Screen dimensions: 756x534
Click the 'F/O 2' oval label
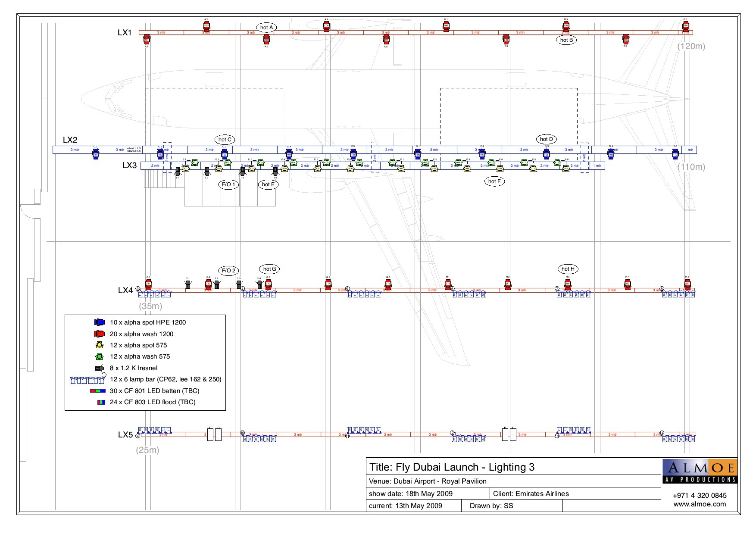[x=228, y=270]
